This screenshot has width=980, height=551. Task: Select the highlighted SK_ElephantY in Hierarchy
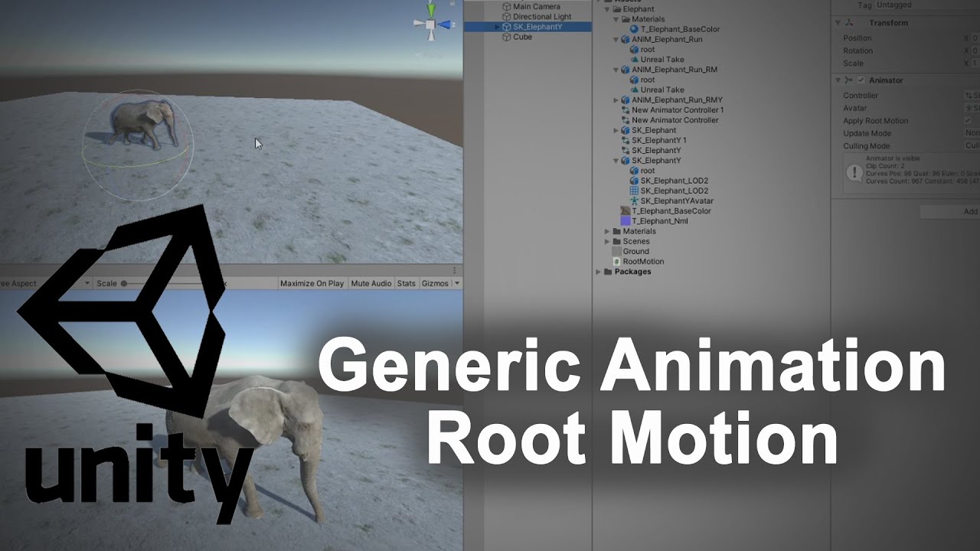click(527, 27)
